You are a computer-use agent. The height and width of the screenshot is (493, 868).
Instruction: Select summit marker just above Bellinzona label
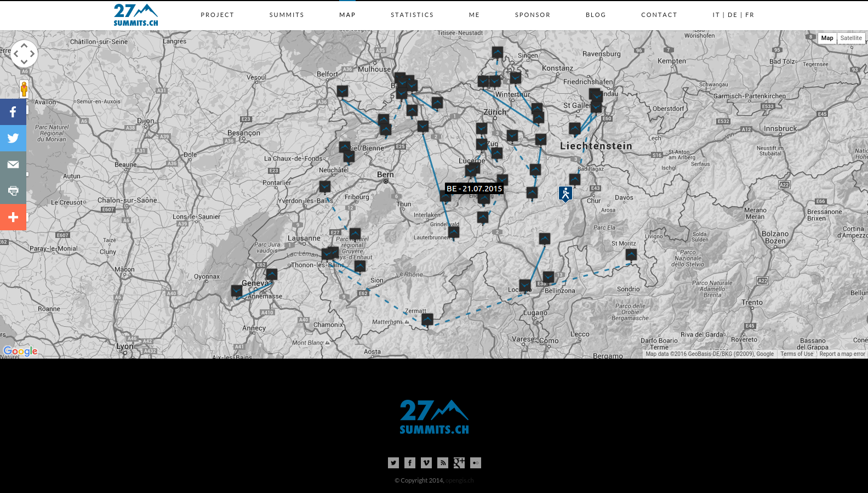[x=549, y=277]
